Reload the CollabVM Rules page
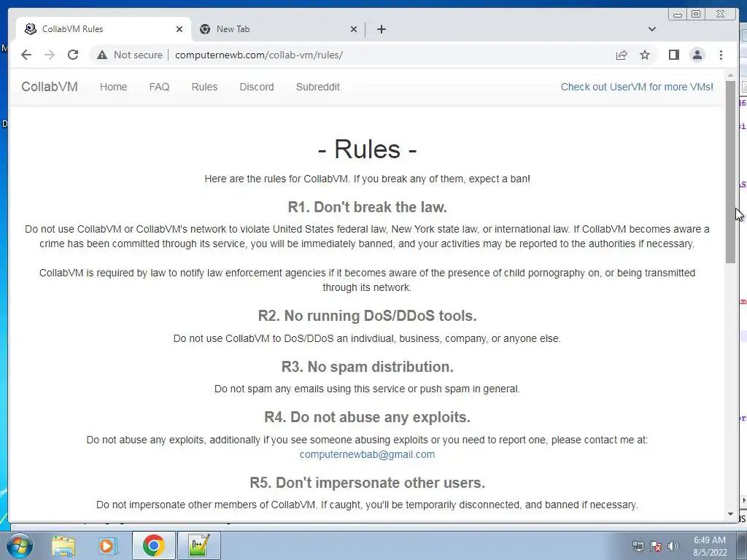The image size is (747, 560). coord(73,55)
